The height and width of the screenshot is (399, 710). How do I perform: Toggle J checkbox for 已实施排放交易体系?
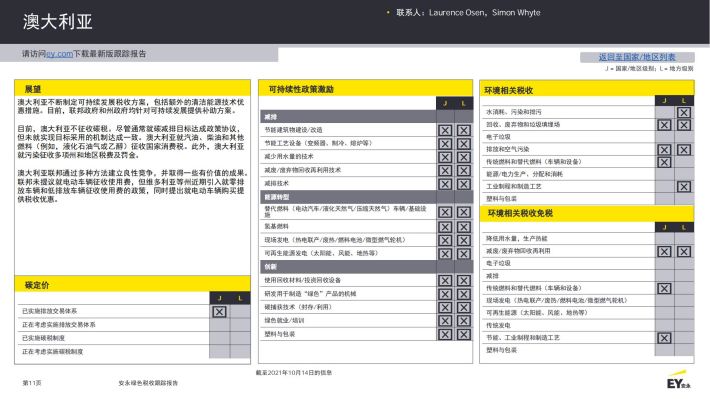(220, 312)
